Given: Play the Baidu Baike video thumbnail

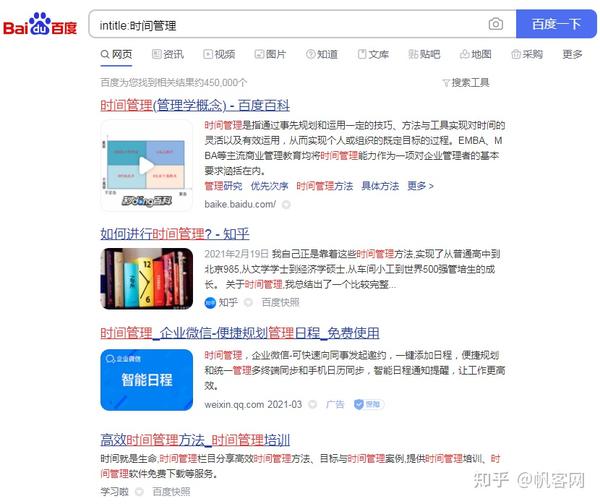Looking at the screenshot, I should click(x=147, y=165).
